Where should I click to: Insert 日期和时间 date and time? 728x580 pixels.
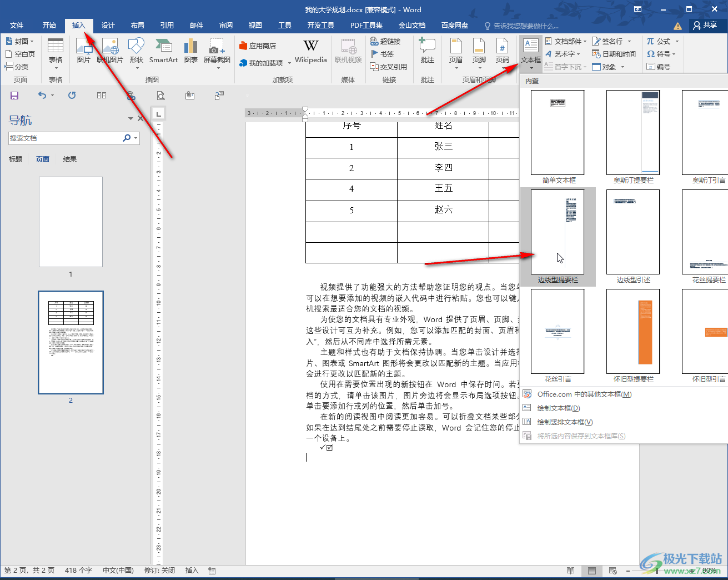pyautogui.click(x=614, y=54)
